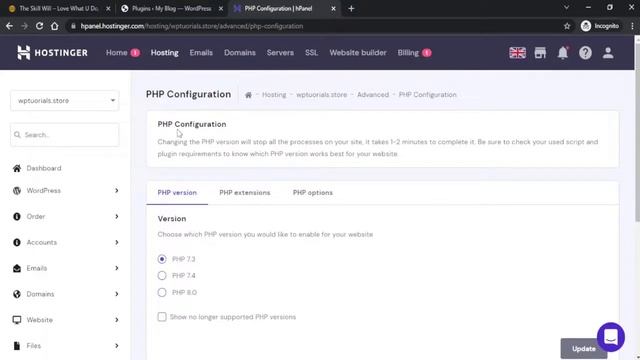The width and height of the screenshot is (640, 360).
Task: Switch to PHP options tab
Action: pos(313,193)
